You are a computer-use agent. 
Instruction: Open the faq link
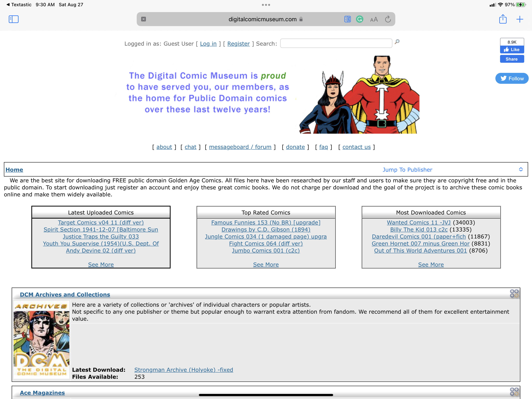pos(323,147)
